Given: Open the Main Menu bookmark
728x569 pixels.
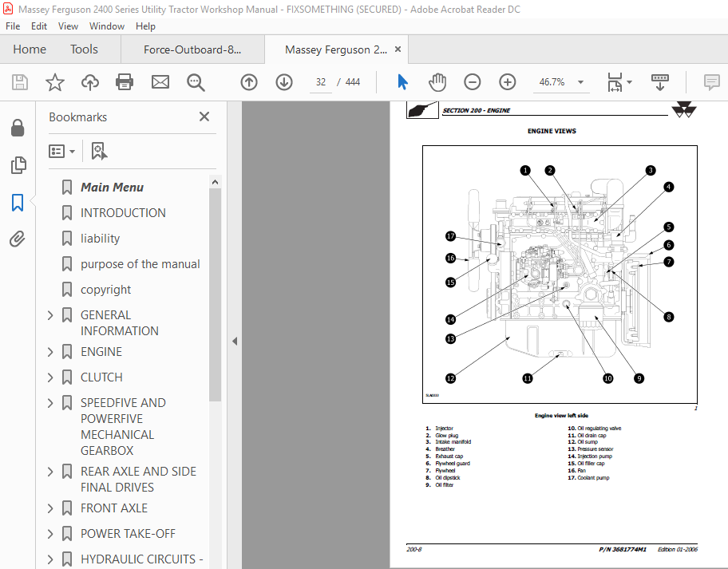Looking at the screenshot, I should 112,187.
